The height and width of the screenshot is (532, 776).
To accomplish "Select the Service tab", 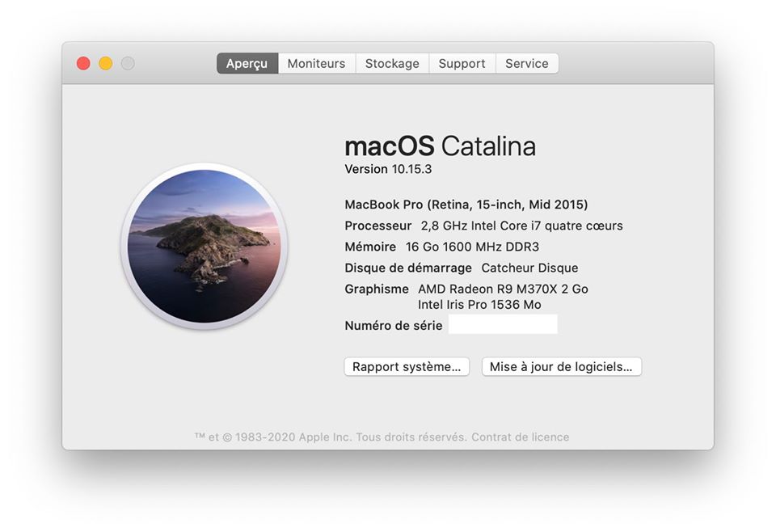I will pos(527,63).
